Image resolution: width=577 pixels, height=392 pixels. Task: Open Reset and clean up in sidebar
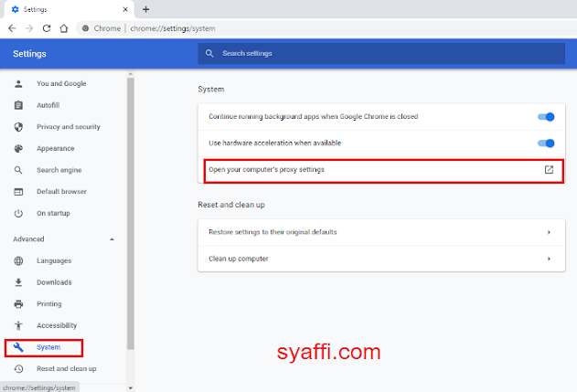tap(67, 369)
